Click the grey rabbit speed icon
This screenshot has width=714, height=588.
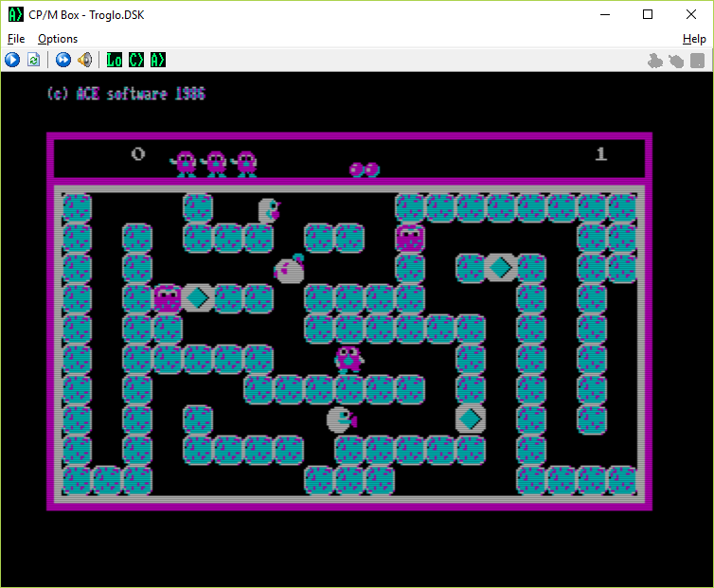(654, 60)
